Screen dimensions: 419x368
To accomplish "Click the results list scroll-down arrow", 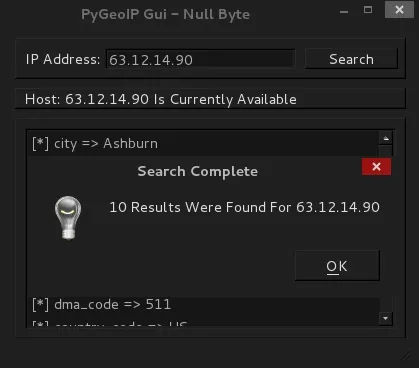I will tap(386, 318).
